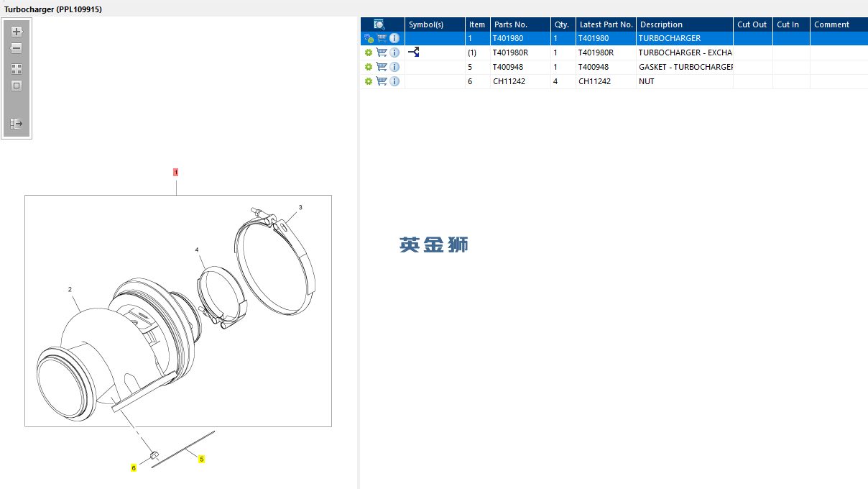Click the Comment column header
Viewport: 868px width, 489px height.
(839, 24)
